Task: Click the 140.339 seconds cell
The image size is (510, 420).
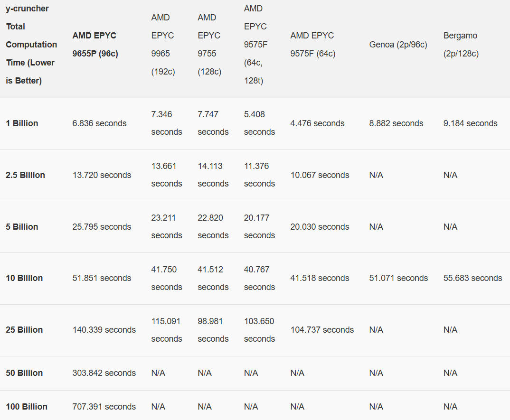Action: click(104, 330)
